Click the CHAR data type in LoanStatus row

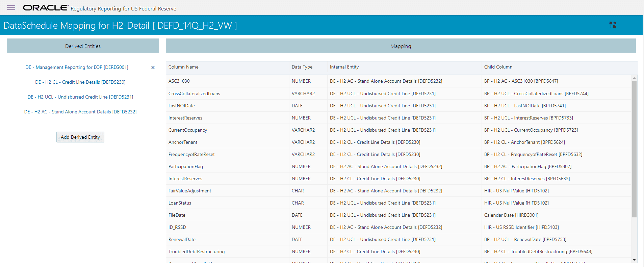click(298, 203)
